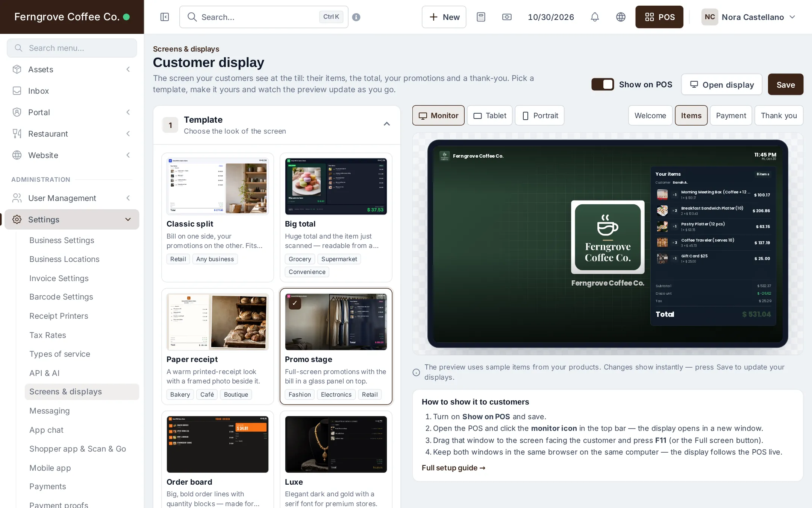
Task: Click the Restaurant sidebar icon
Action: point(17,134)
